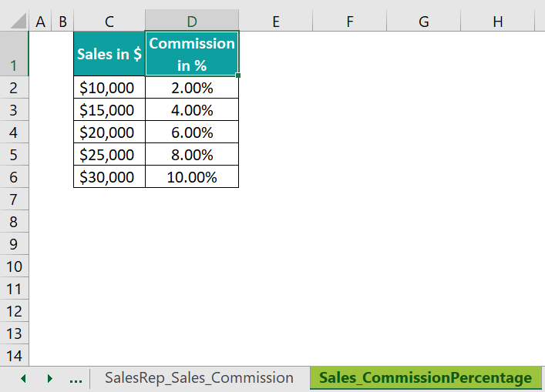
Task: Select row 2 header
Action: (14, 88)
